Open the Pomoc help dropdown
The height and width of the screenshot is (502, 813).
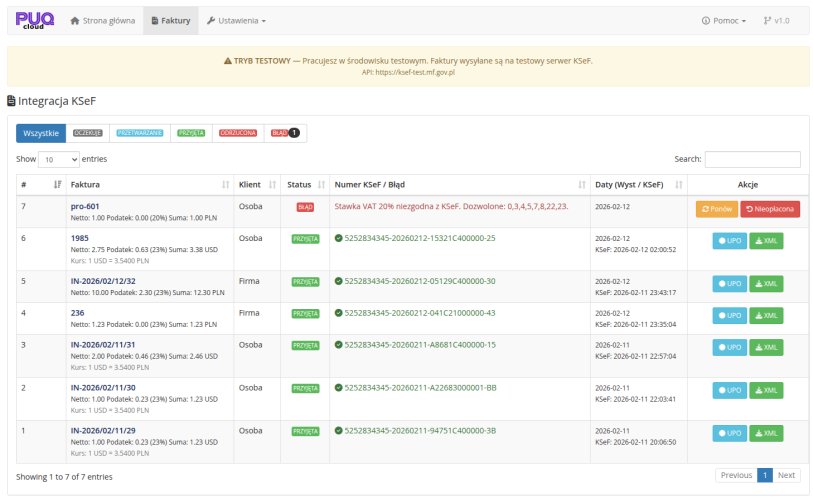click(724, 21)
